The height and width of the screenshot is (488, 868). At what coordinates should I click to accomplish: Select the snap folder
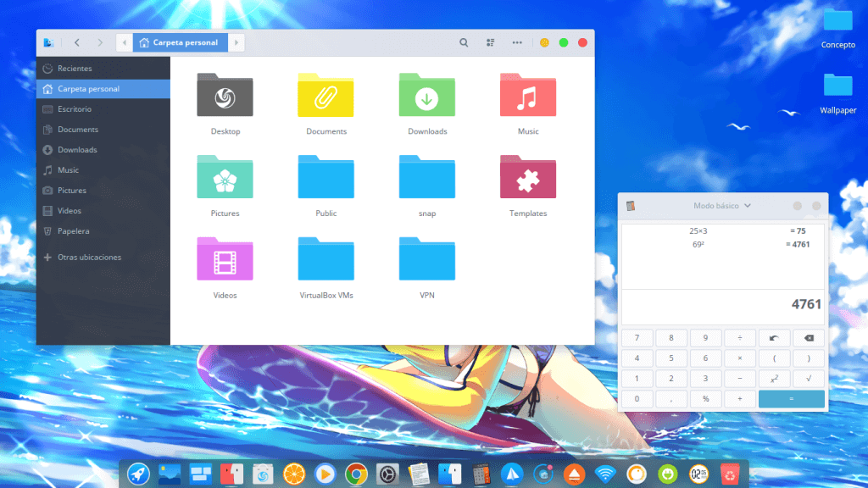[x=427, y=186]
